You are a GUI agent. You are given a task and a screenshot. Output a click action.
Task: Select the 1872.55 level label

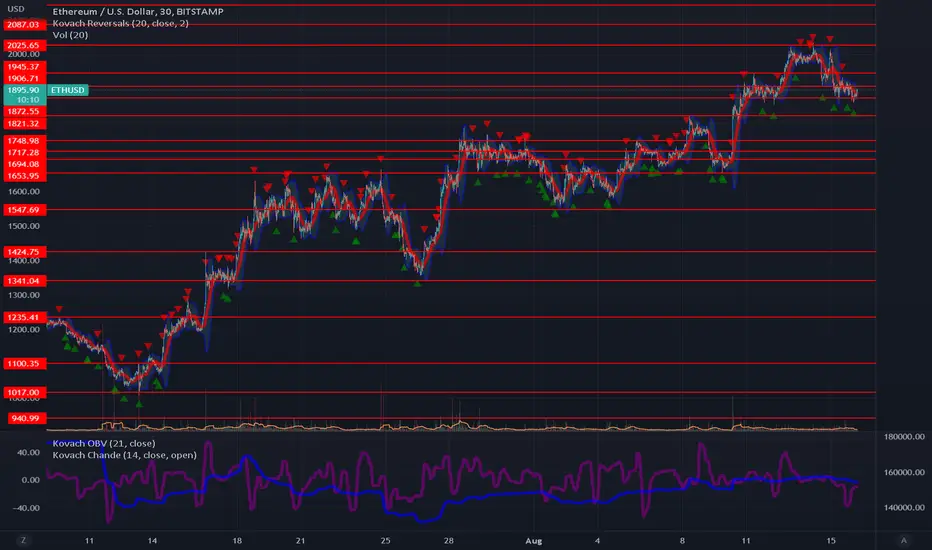24,111
